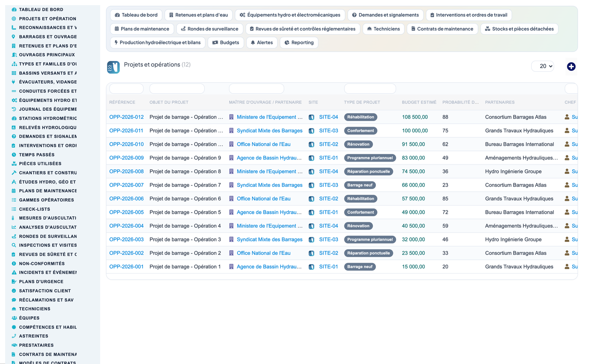Viewport: 589px width, 364px height.
Task: Open project OPP-2026-009 link
Action: (x=126, y=158)
